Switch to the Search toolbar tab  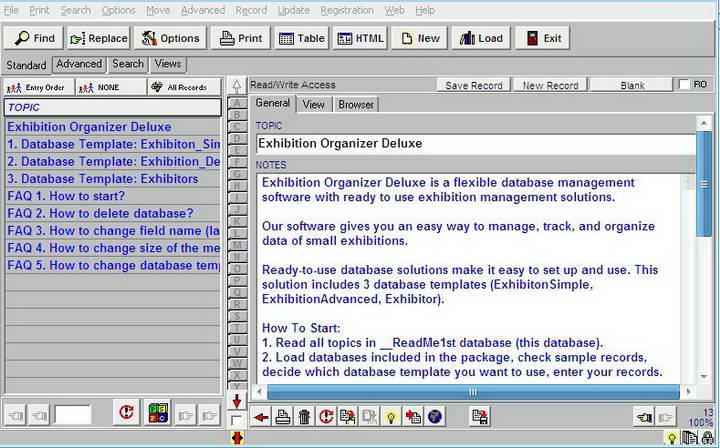pos(128,64)
